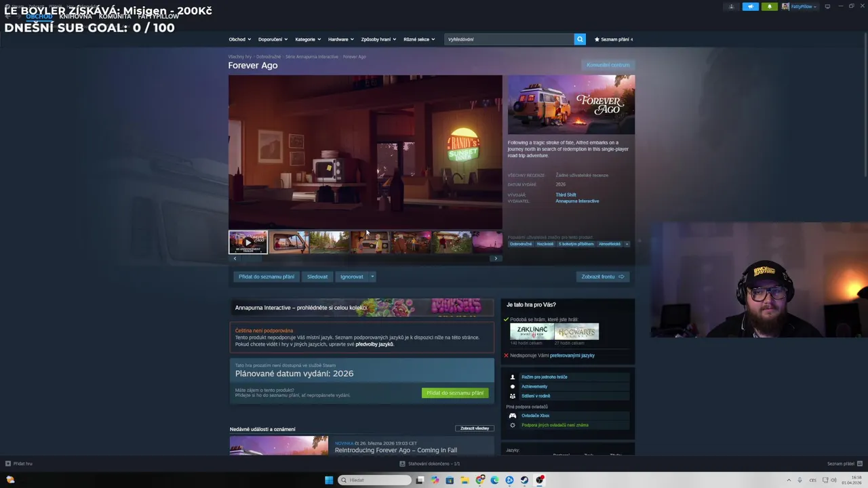The width and height of the screenshot is (868, 488).
Task: Click the Hogwarts Legacy game capsule
Action: [576, 331]
